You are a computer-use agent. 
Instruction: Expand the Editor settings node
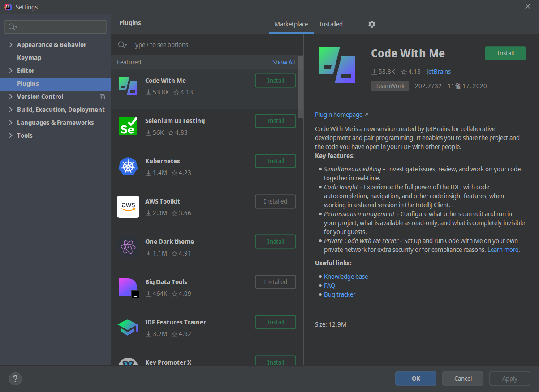pos(11,71)
